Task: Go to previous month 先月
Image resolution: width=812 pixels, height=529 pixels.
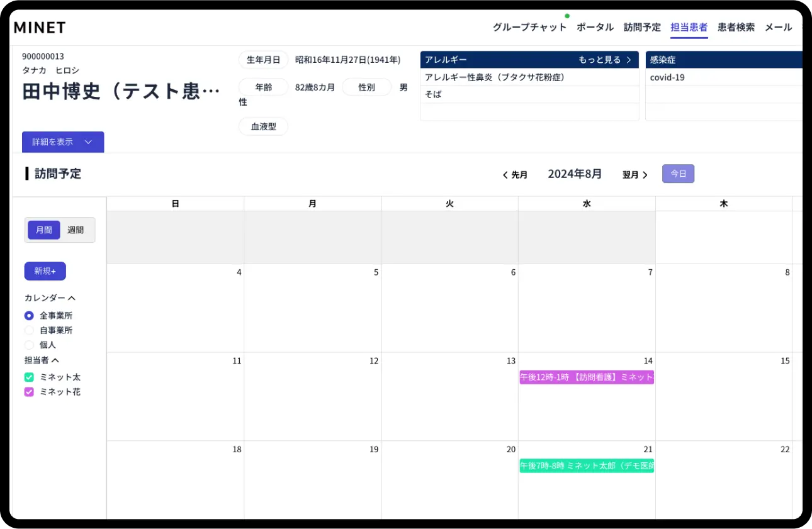Action: click(515, 175)
